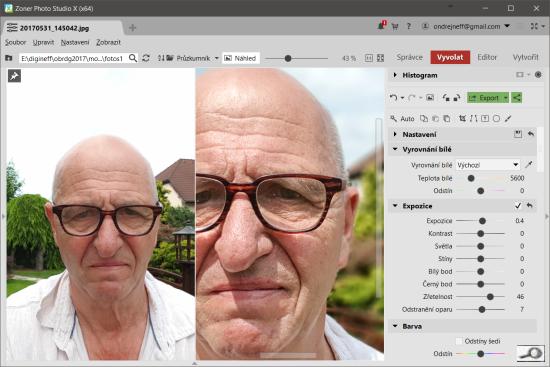Viewport: 550px width, 367px height.
Task: Open the shopping cart icon
Action: coord(395,26)
